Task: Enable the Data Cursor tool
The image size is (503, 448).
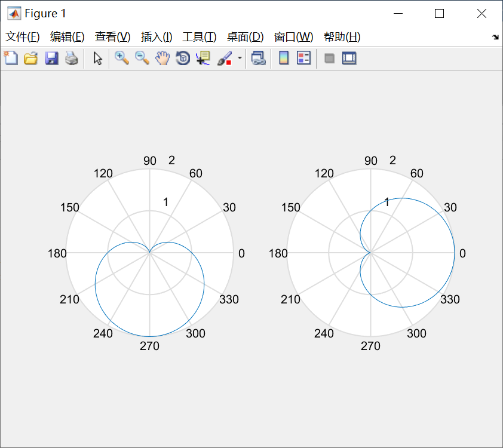Action: (x=203, y=59)
